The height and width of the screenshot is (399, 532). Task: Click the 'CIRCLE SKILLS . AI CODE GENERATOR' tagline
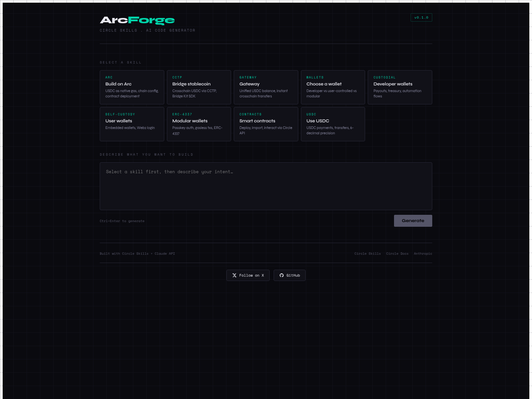tap(147, 30)
